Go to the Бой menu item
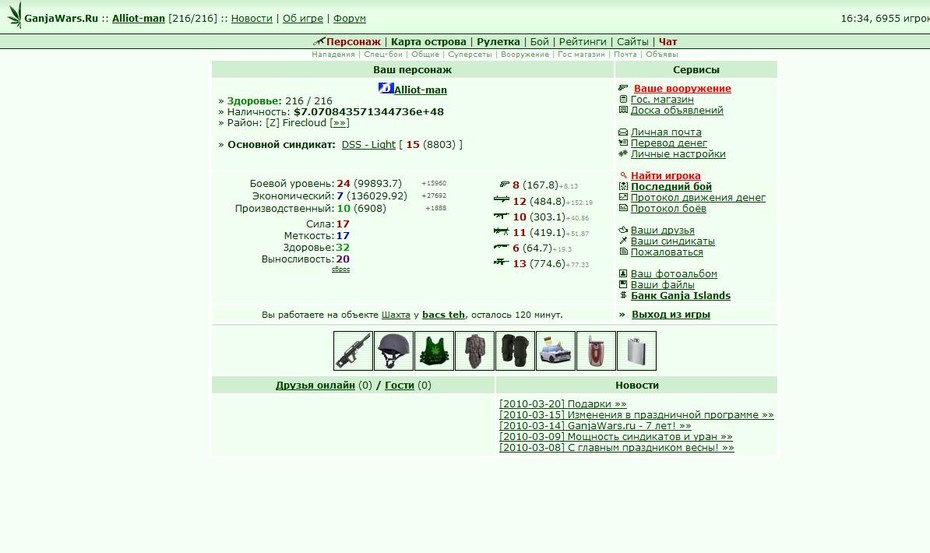 coord(539,42)
